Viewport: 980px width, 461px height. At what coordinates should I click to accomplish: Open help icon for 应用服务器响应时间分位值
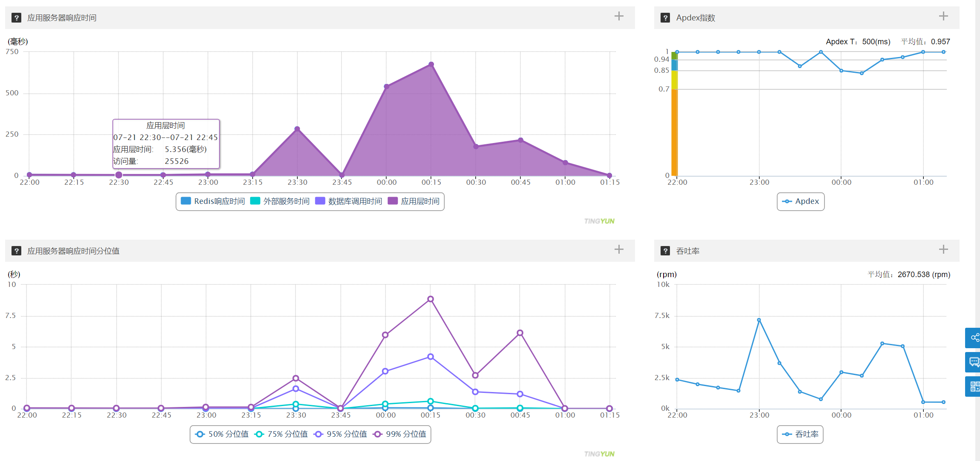[x=16, y=251]
